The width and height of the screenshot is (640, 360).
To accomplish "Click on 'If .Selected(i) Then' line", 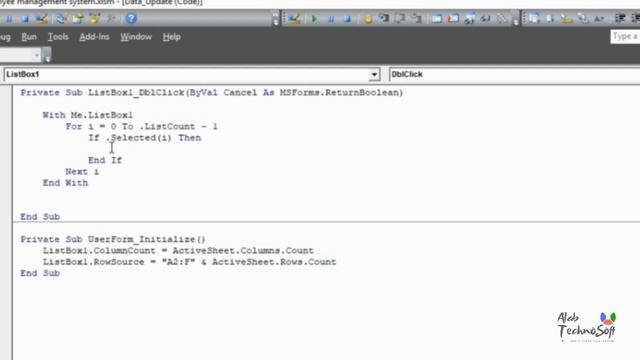I will click(145, 138).
